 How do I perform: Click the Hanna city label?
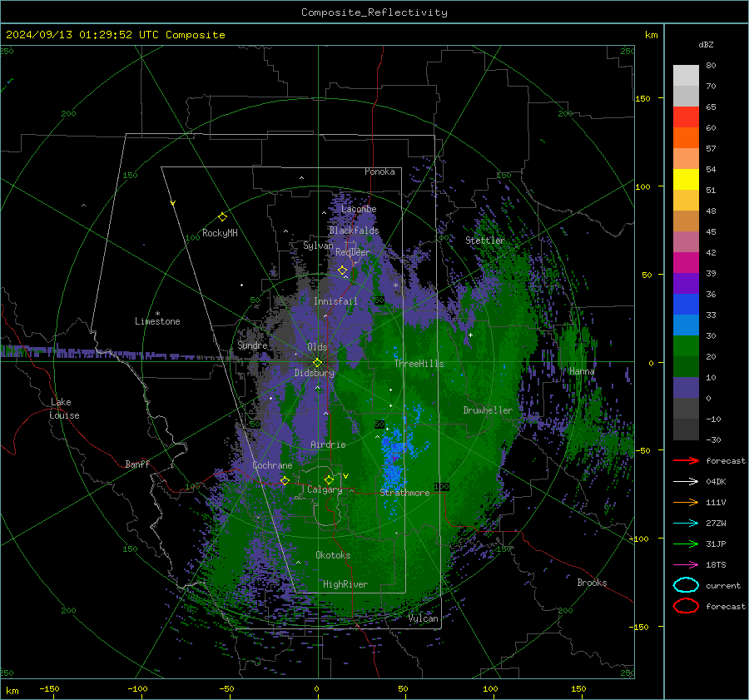[582, 371]
